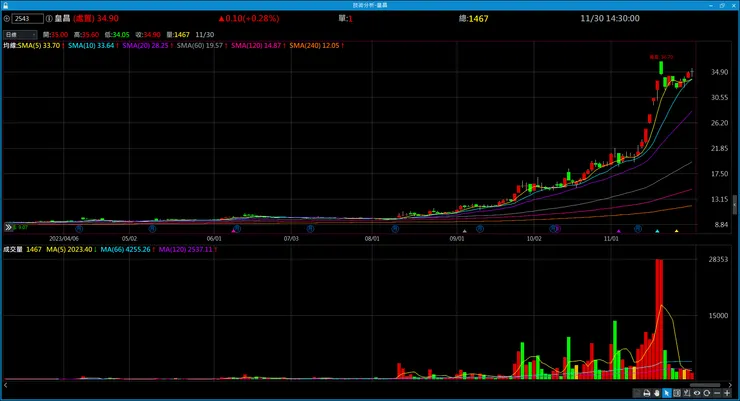Click the app icon in title bar
This screenshot has width=740, height=401.
tap(5, 5)
